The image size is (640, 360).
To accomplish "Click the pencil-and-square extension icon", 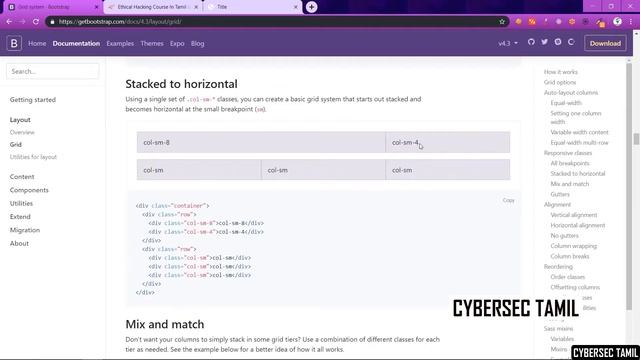I will pos(600,22).
